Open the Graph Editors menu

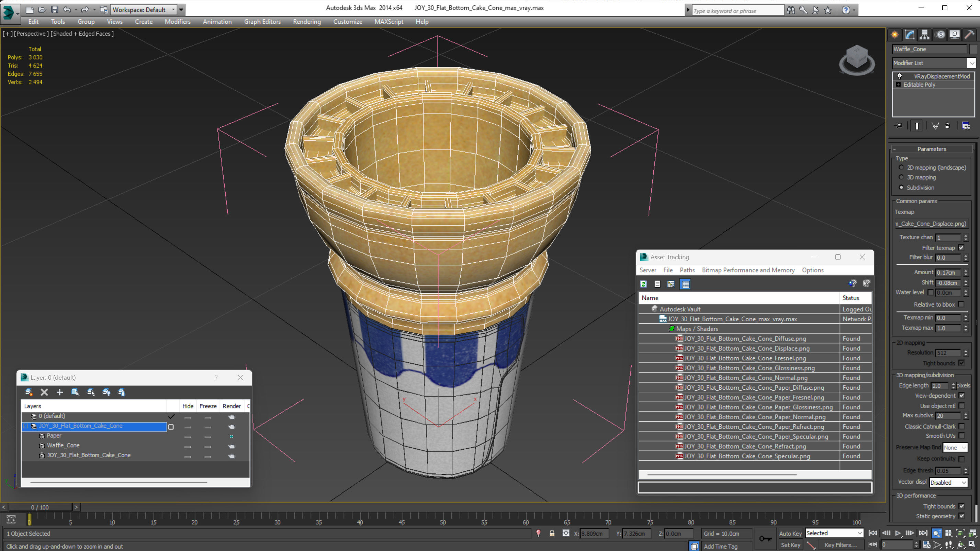[x=262, y=22]
